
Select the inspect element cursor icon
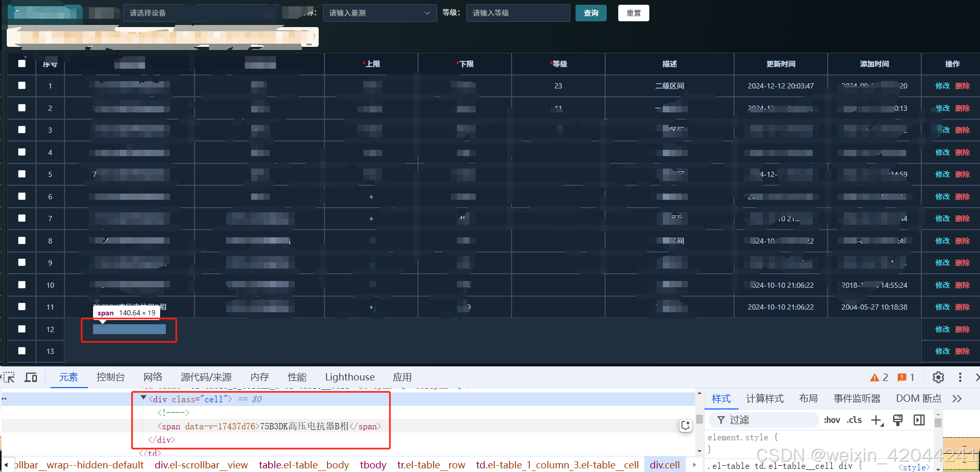pos(8,377)
